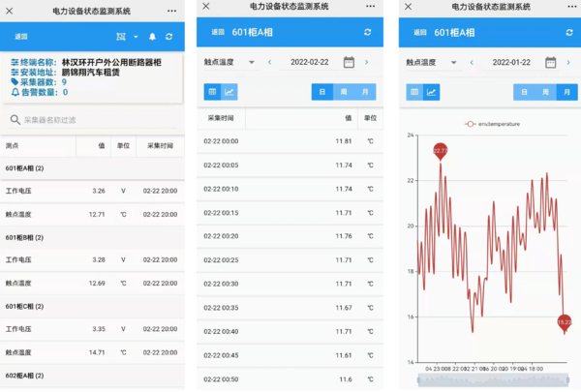Tap the 返回 back button in left panel
The width and height of the screenshot is (581, 392).
21,37
